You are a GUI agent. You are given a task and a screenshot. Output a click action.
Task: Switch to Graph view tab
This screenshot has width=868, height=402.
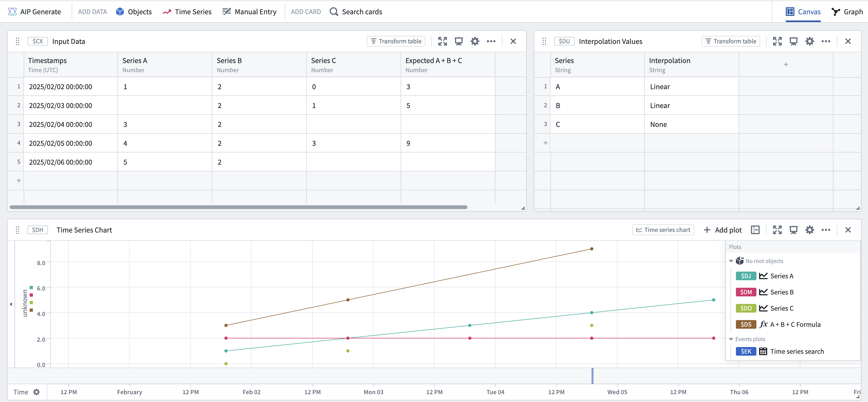(x=847, y=12)
